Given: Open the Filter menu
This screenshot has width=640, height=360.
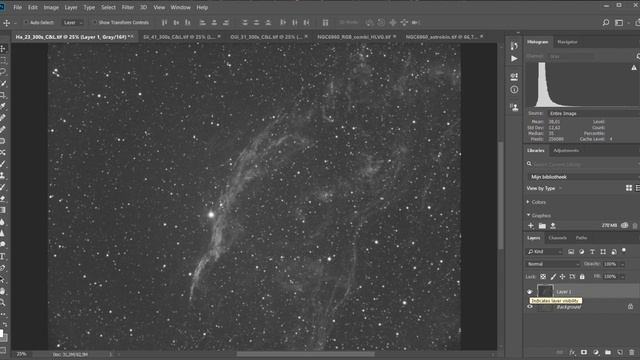Looking at the screenshot, I should tap(128, 7).
